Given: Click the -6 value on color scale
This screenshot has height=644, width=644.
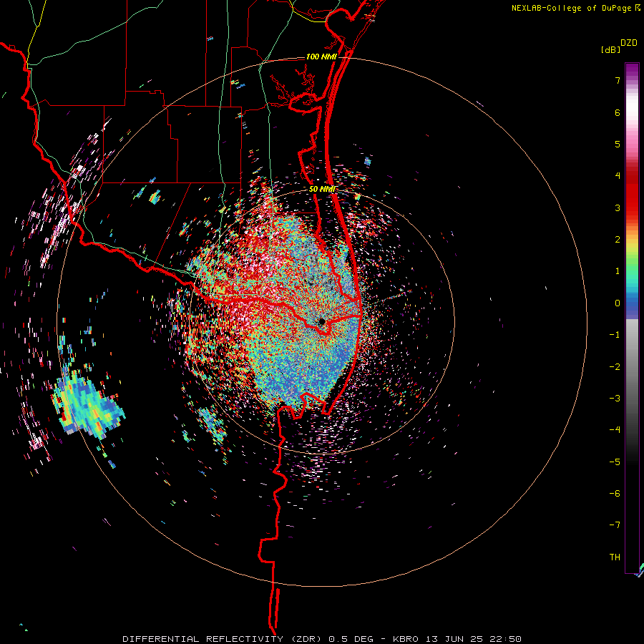Looking at the screenshot, I should pyautogui.click(x=615, y=494).
